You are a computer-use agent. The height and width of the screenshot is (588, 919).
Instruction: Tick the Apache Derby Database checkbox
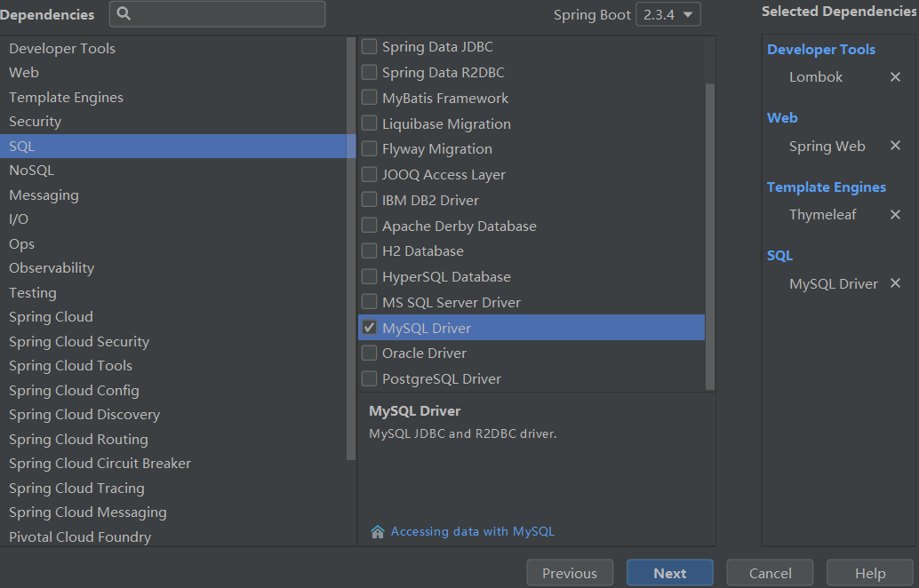369,225
